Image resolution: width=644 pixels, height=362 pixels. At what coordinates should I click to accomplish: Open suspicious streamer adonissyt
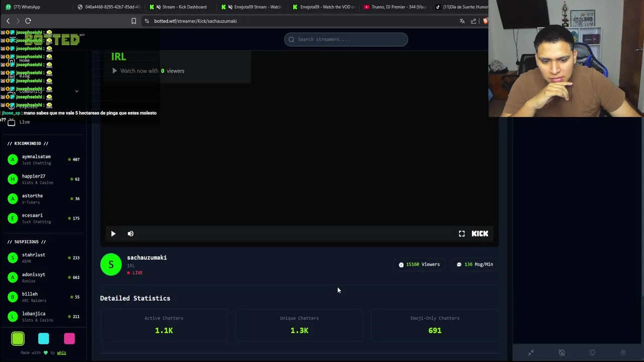click(44, 277)
